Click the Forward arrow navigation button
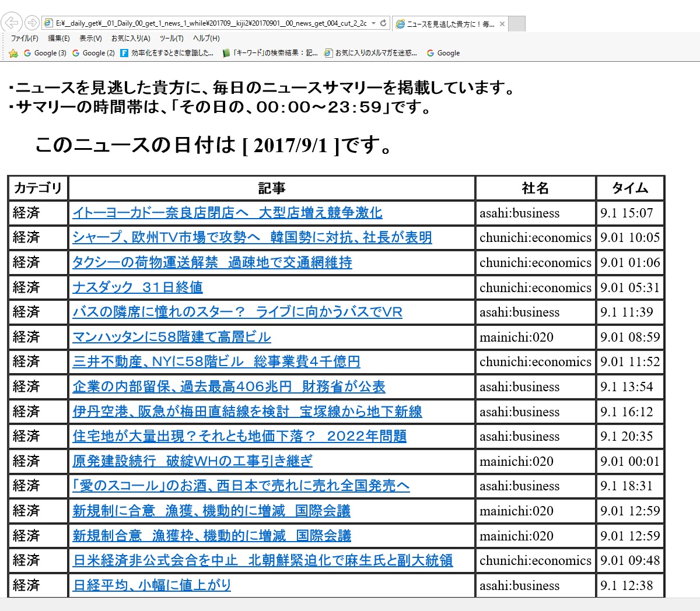The image size is (700, 611). [x=32, y=23]
